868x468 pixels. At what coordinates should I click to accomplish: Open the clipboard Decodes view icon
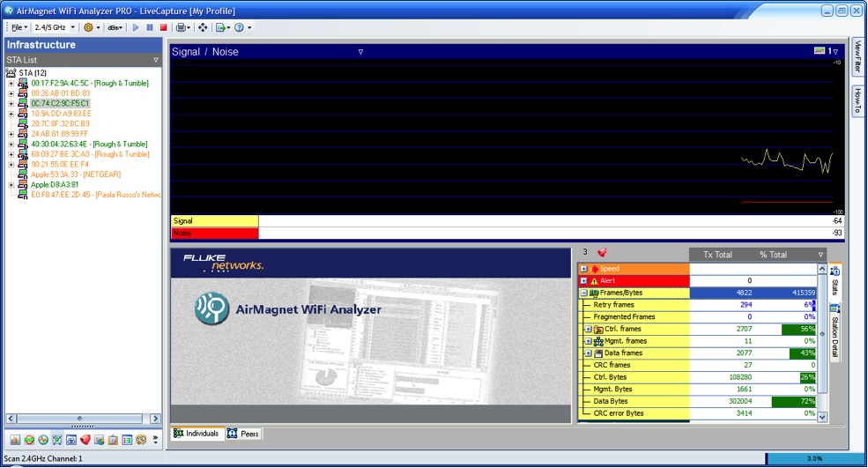tap(113, 440)
